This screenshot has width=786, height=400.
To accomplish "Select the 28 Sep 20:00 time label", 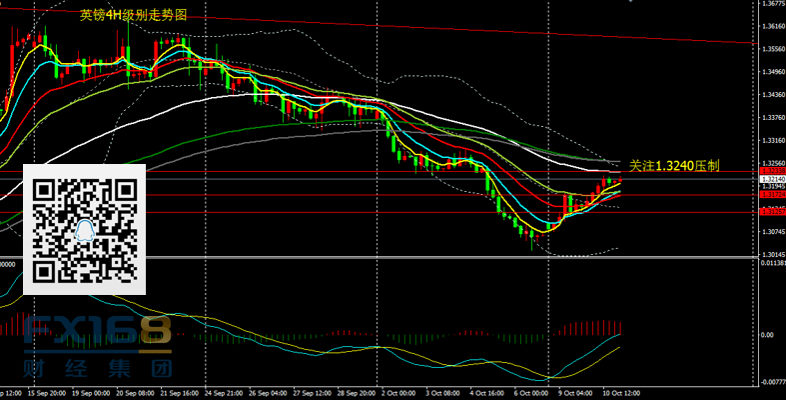I will pyautogui.click(x=356, y=394).
